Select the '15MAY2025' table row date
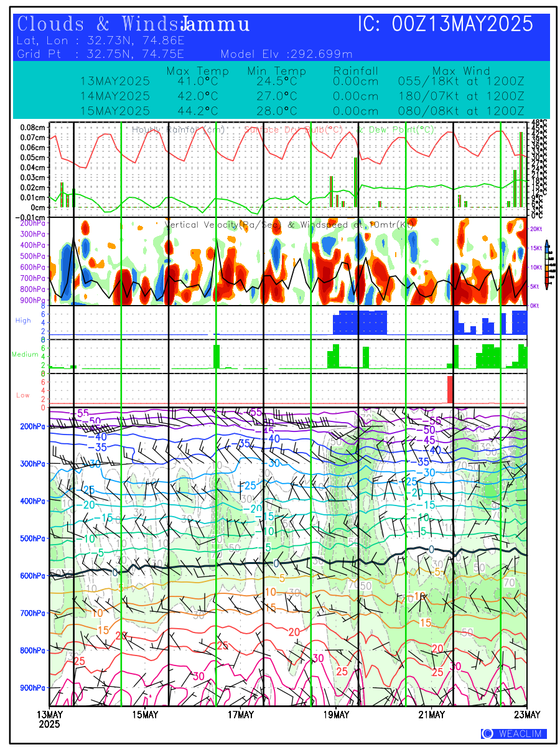 pyautogui.click(x=115, y=111)
